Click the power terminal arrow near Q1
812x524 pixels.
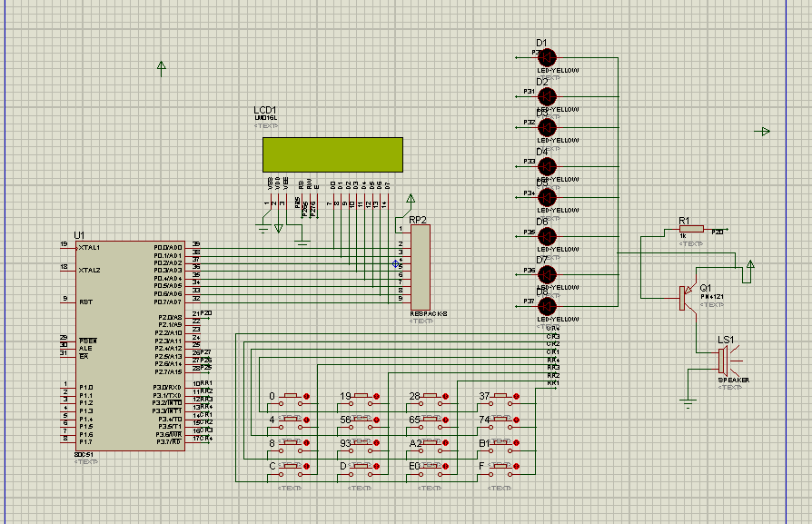749,265
